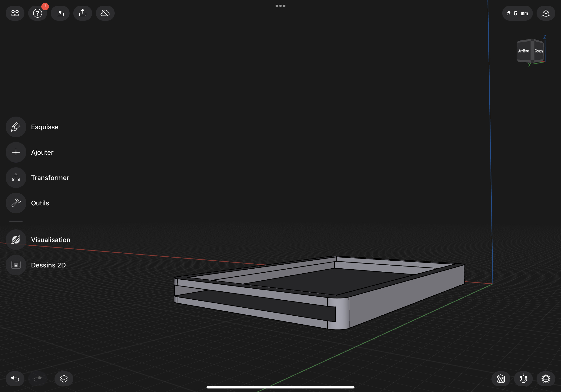Open the settings gear icon
The width and height of the screenshot is (561, 392).
[546, 379]
